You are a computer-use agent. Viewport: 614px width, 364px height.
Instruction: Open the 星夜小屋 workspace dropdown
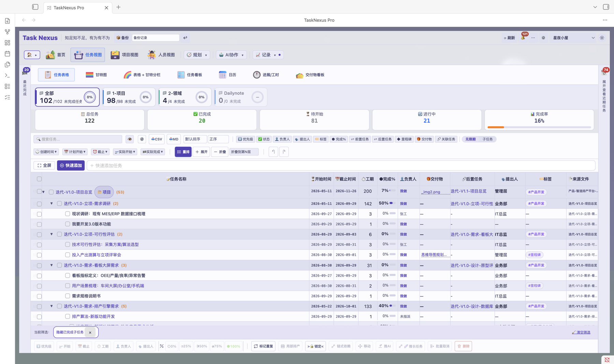pyautogui.click(x=573, y=38)
